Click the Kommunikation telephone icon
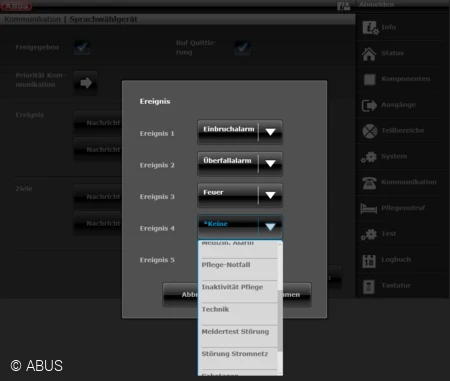Image resolution: width=450 pixels, height=381 pixels. click(x=369, y=183)
